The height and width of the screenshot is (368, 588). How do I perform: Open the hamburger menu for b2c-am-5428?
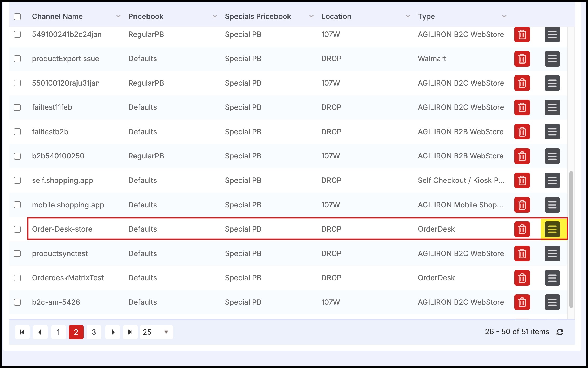pyautogui.click(x=552, y=302)
